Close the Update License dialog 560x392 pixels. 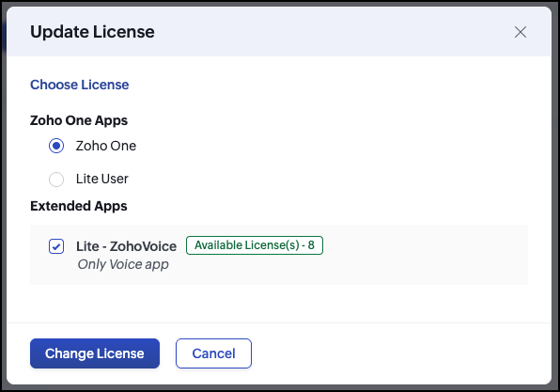coord(520,32)
